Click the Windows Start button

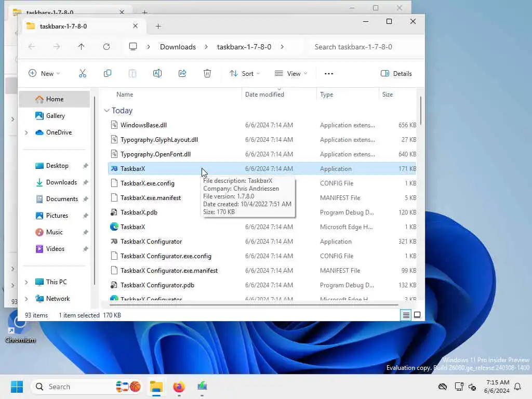click(17, 387)
